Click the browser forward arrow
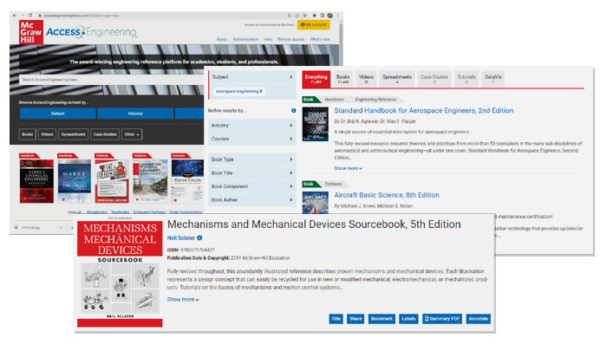The image size is (607, 364). 23,16
